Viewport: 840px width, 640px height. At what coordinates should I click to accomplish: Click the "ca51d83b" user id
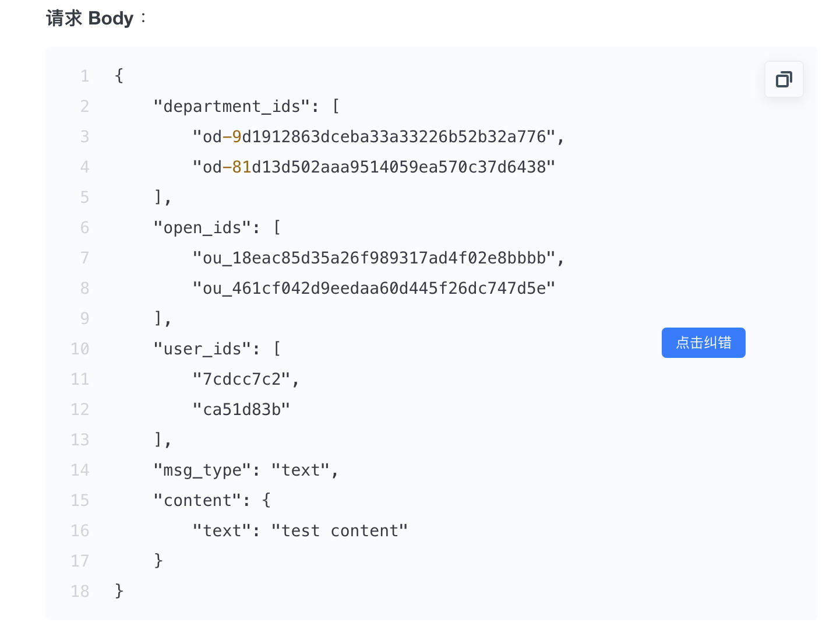tap(242, 410)
